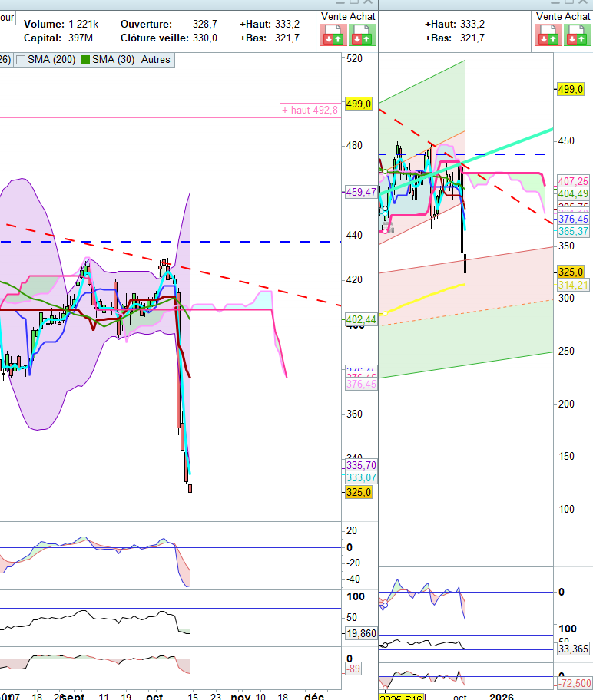Click the green Achat icon in left panel
This screenshot has width=593, height=700.
click(x=359, y=35)
